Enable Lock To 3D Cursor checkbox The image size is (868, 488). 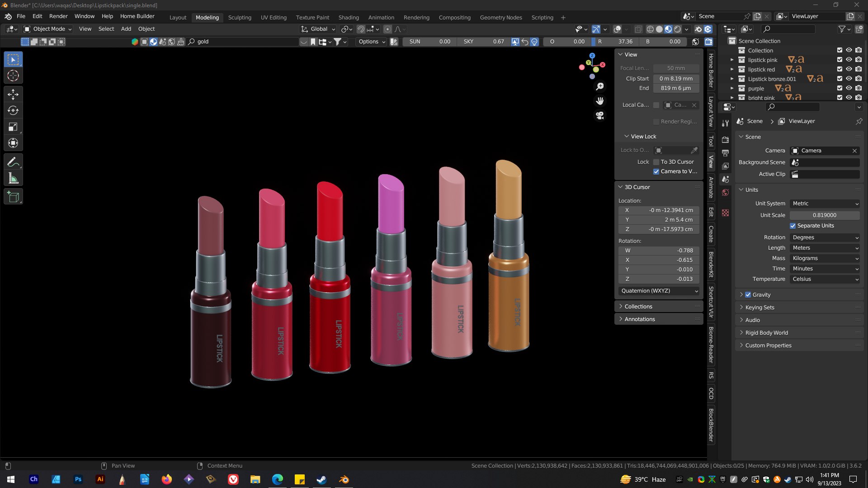click(656, 162)
